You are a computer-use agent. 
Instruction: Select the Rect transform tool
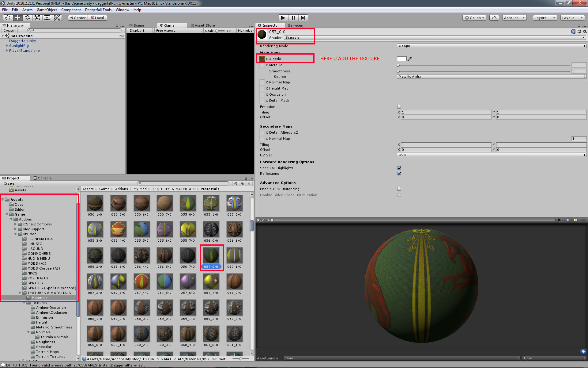[47, 18]
